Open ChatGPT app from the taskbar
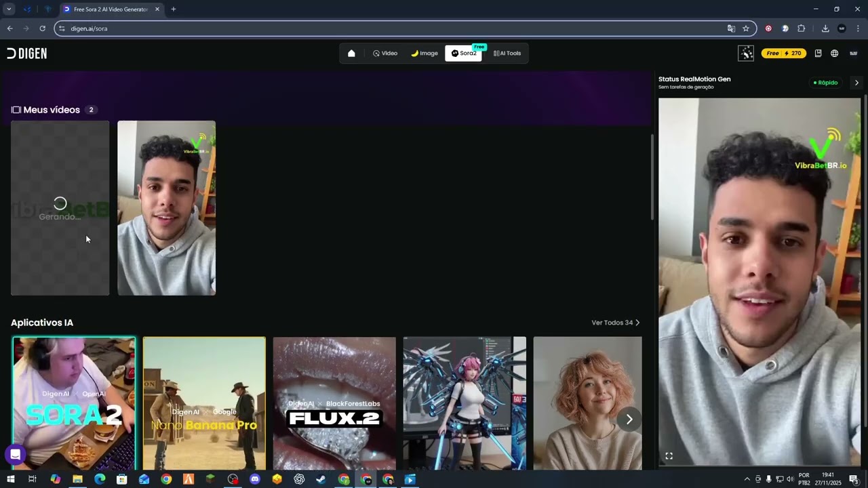Screen dimensions: 868x488 [299, 479]
